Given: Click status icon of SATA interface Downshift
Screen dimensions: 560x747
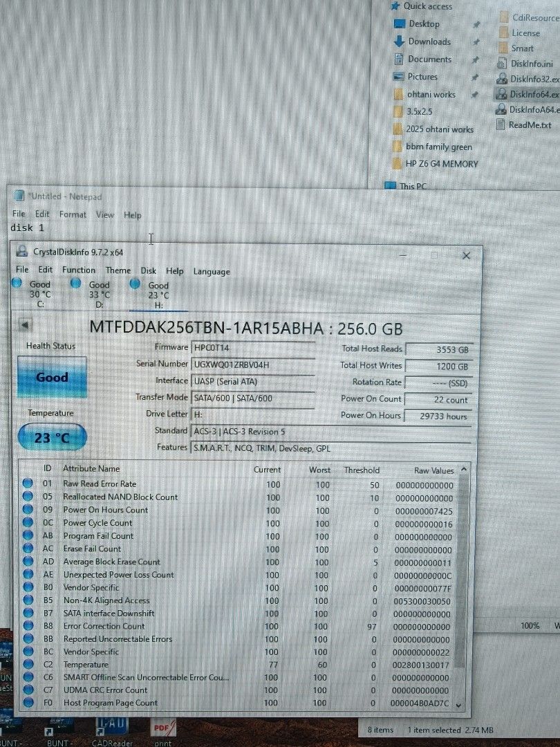Looking at the screenshot, I should [x=28, y=613].
